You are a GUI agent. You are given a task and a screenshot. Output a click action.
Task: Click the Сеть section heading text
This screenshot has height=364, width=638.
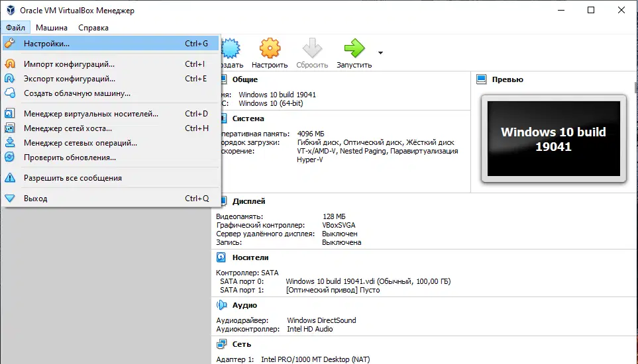click(x=242, y=344)
